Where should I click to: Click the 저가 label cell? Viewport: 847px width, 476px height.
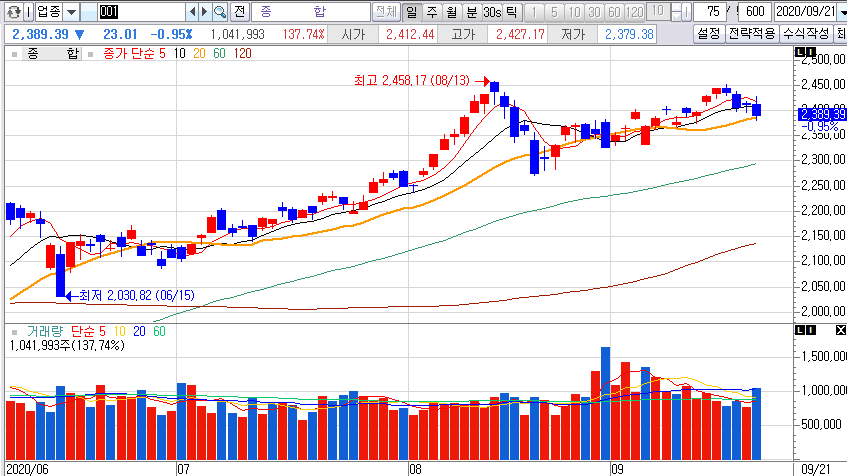click(573, 35)
